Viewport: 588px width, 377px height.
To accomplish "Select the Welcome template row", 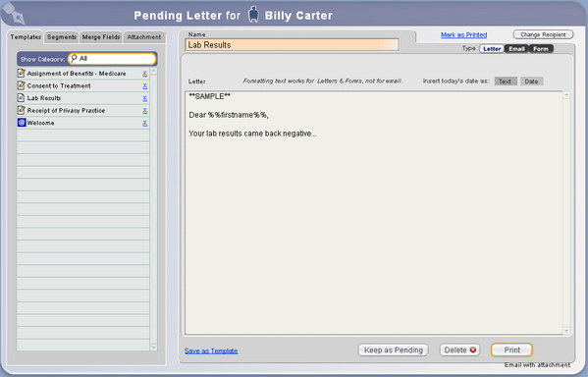I will point(82,123).
